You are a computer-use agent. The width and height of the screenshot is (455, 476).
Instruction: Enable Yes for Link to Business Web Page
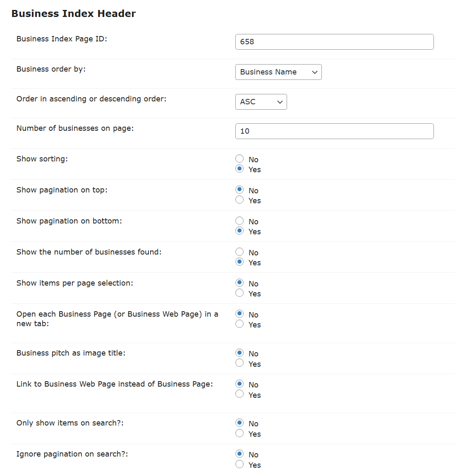click(x=239, y=394)
